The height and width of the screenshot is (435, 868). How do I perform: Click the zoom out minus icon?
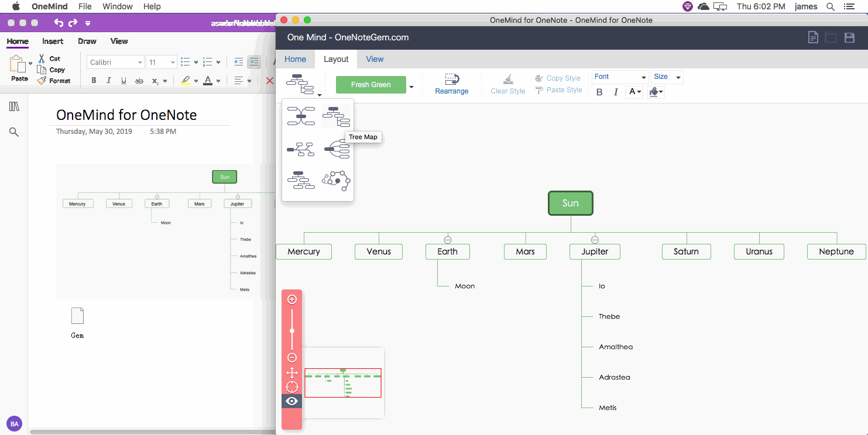(292, 358)
